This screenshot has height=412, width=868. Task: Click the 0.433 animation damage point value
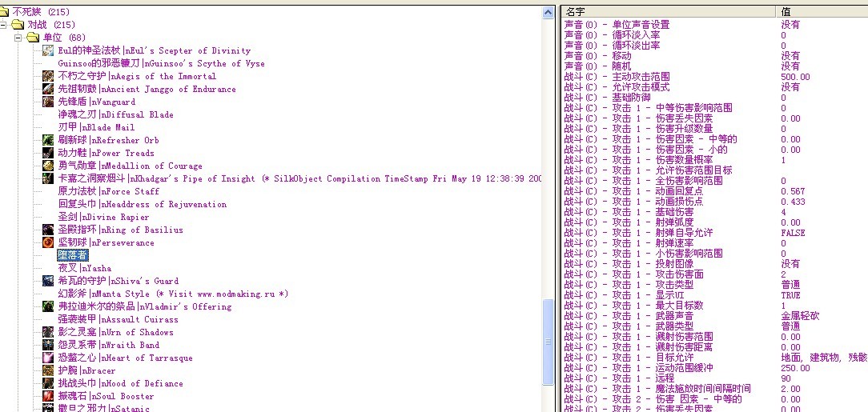793,202
